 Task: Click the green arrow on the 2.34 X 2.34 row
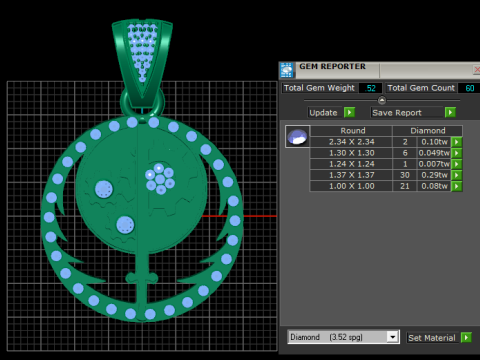[457, 142]
